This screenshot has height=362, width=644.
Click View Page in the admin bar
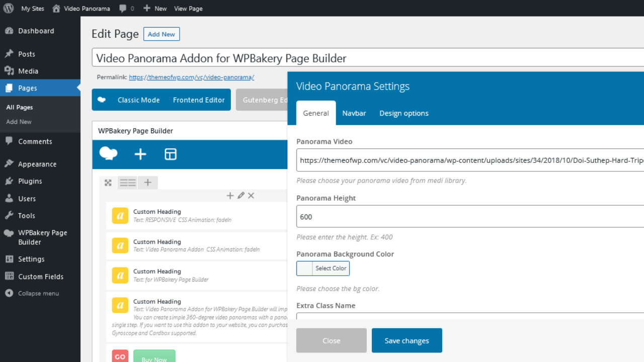pos(188,9)
